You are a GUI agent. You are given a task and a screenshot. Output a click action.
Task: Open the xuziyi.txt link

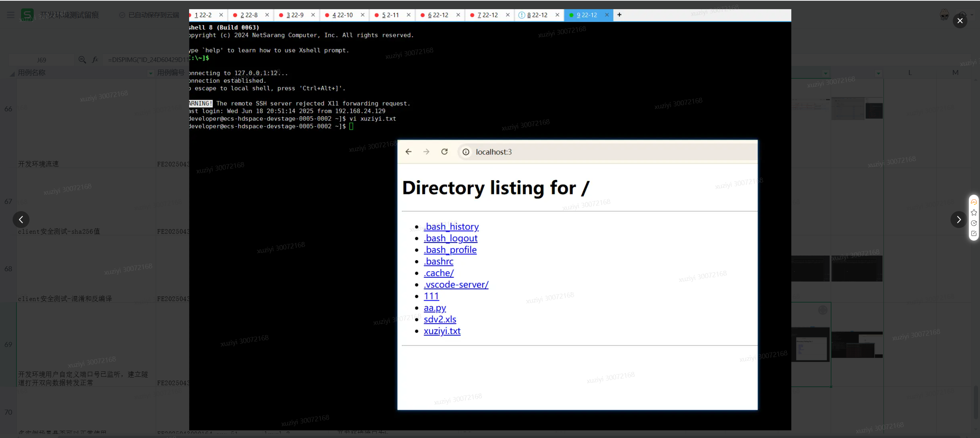click(442, 331)
